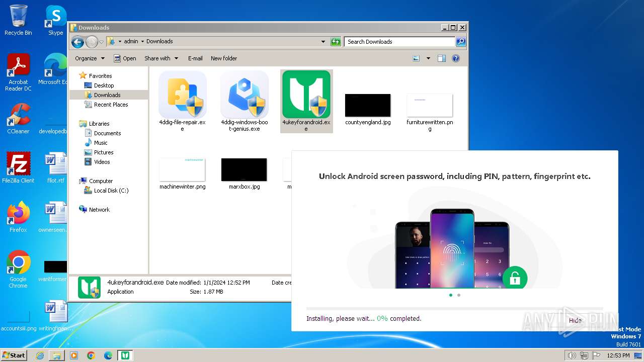Image resolution: width=644 pixels, height=362 pixels.
Task: Click the Explorer help icon
Action: (x=456, y=58)
